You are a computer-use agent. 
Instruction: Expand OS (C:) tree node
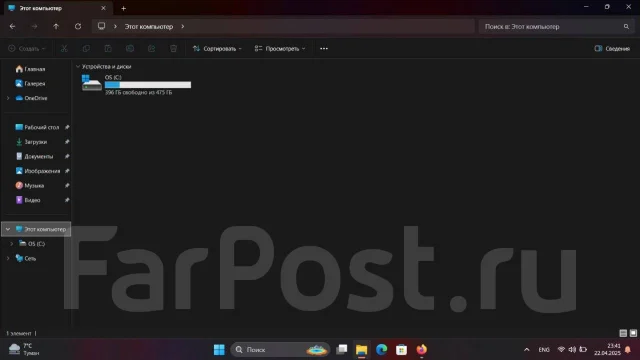11,244
